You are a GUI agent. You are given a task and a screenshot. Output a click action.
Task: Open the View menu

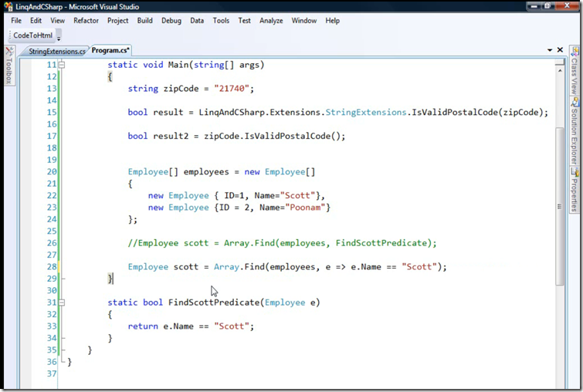tap(57, 21)
